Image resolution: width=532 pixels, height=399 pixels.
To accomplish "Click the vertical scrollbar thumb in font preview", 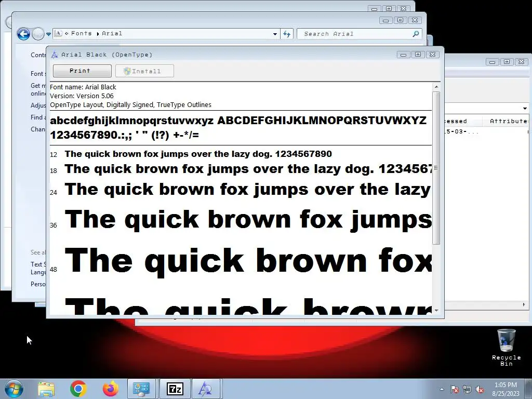I will [436, 168].
